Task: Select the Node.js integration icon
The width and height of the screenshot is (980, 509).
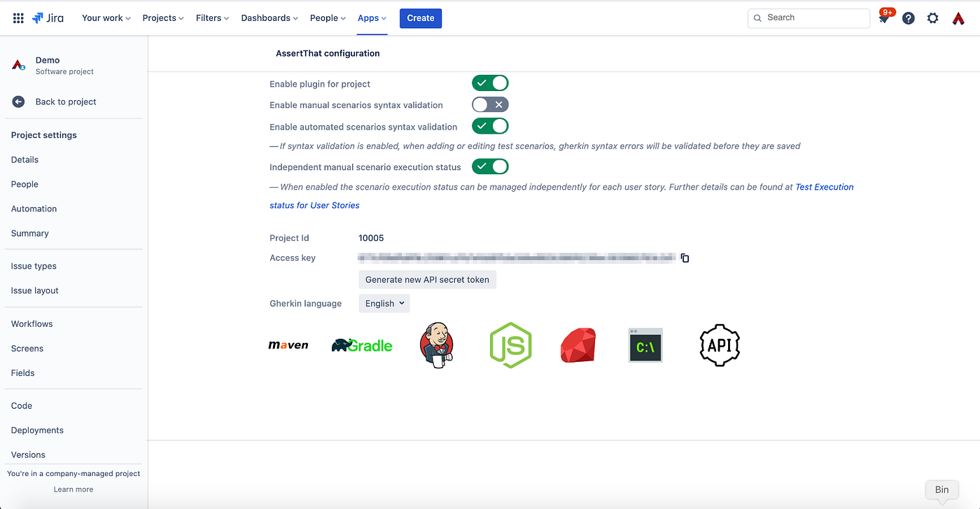Action: 510,344
